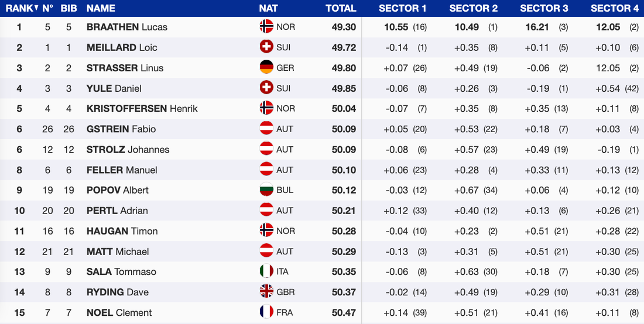Click British flag icon for Ryding Dave
The image size is (644, 324).
(x=266, y=292)
